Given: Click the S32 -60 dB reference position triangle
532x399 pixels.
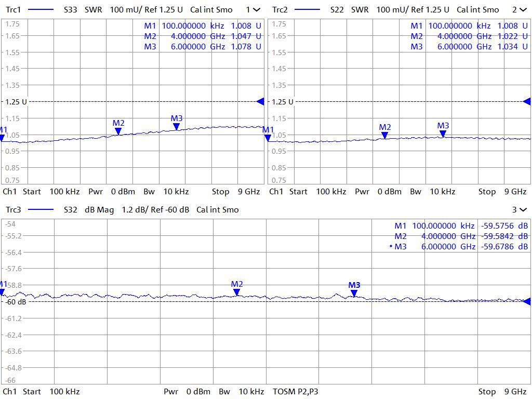Looking at the screenshot, I should [526, 301].
